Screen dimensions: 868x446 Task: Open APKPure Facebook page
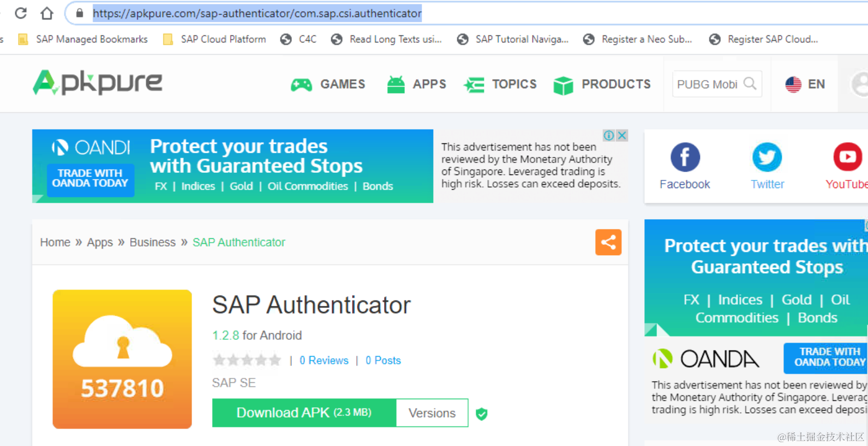[685, 166]
